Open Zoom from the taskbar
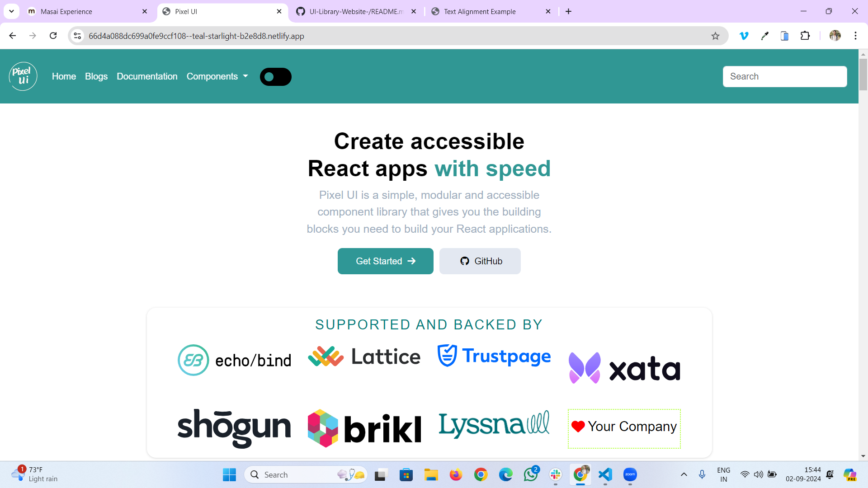This screenshot has width=868, height=488. click(630, 474)
